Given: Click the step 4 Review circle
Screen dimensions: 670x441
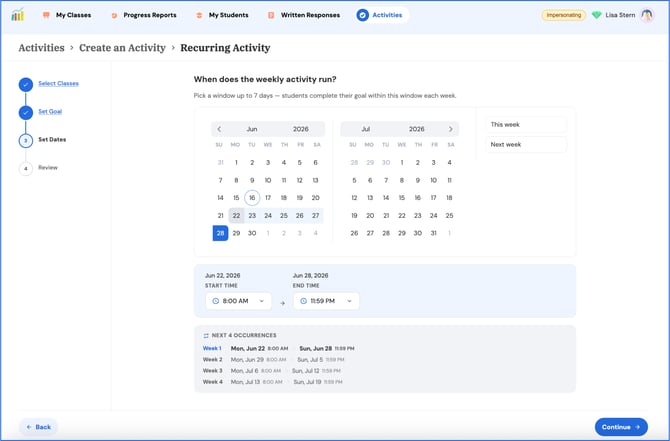Looking at the screenshot, I should coord(26,168).
